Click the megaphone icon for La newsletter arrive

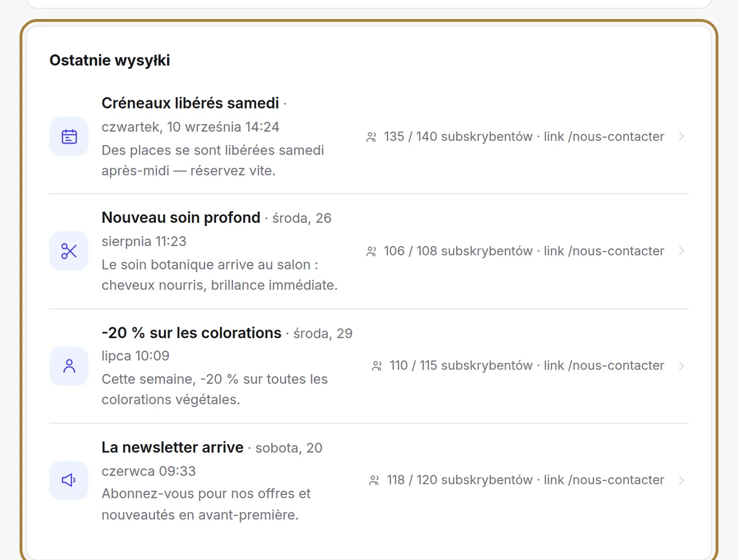[x=69, y=480]
